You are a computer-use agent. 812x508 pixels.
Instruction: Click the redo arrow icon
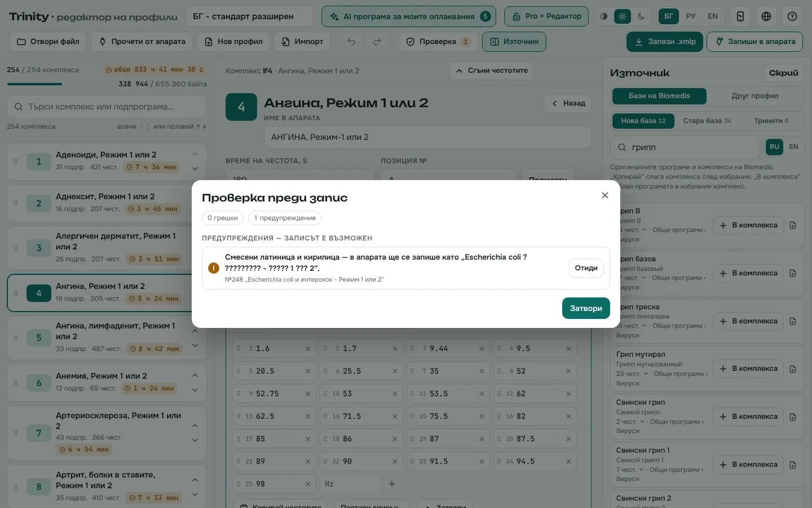point(377,42)
